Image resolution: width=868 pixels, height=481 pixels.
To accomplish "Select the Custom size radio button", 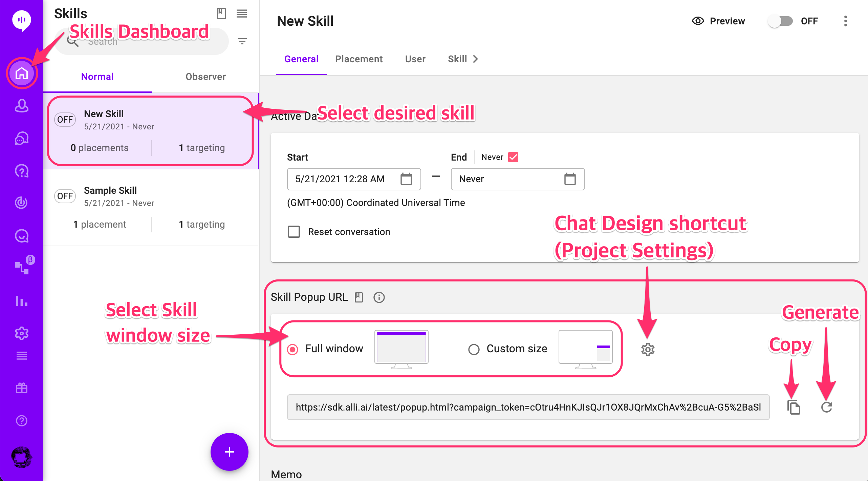I will (474, 349).
